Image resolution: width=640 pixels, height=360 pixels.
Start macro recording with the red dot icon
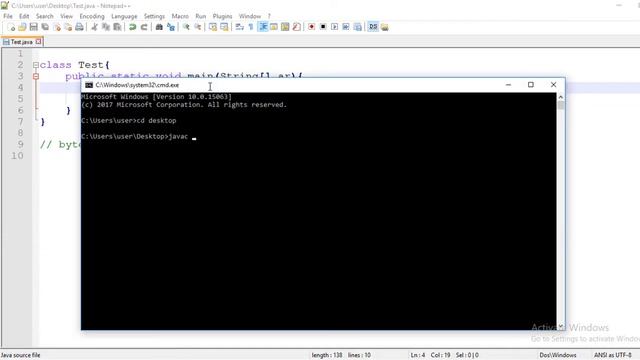tap(311, 27)
